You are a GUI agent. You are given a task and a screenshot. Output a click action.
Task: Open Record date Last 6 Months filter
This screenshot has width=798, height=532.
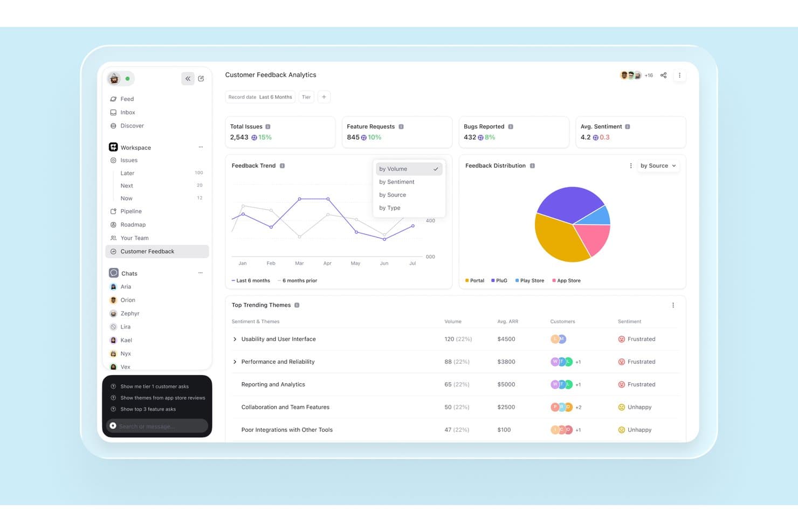[260, 97]
